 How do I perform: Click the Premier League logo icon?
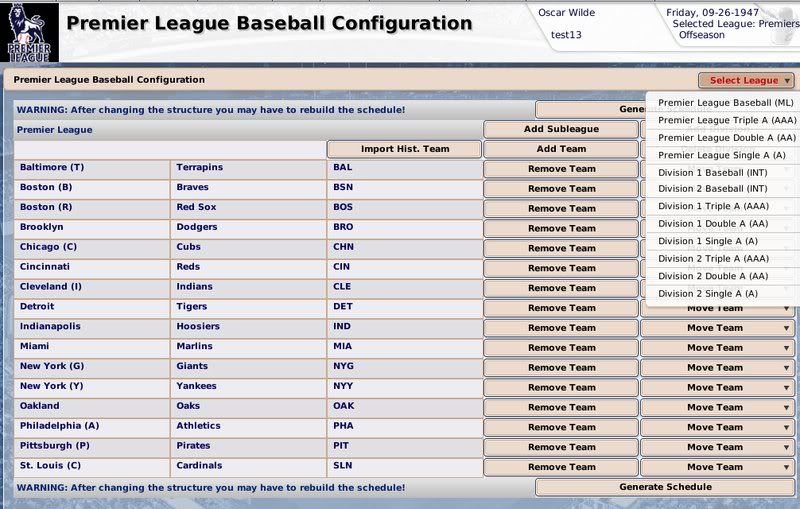[30, 32]
